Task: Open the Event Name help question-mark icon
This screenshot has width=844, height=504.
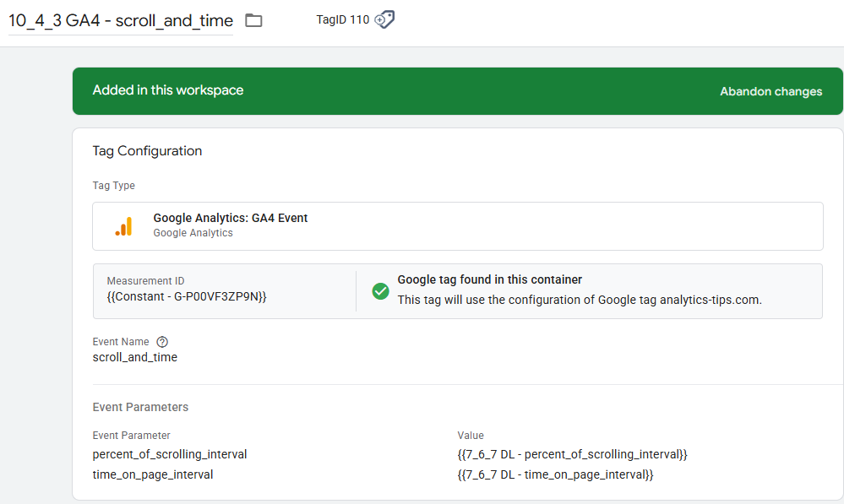Action: (162, 342)
